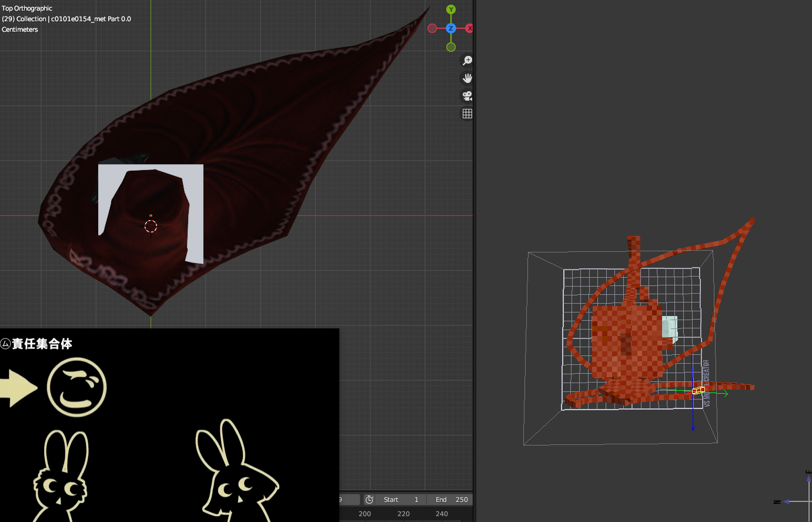
Task: Click the negative X axis gizmo circle
Action: (432, 28)
